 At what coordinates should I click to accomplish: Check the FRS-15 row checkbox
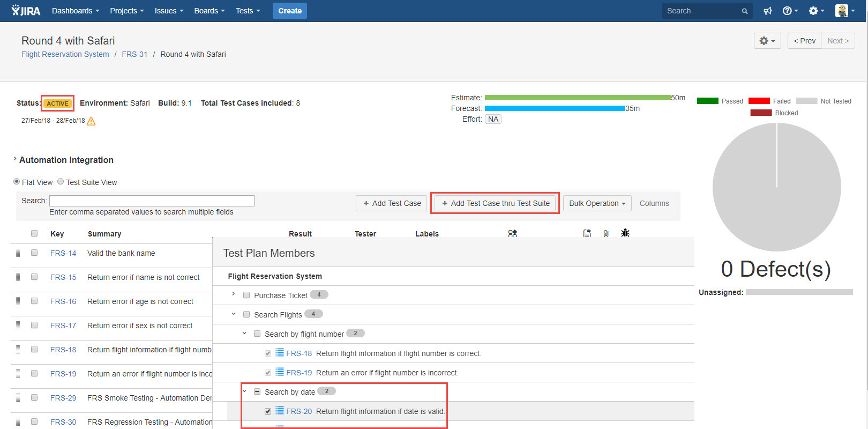click(x=34, y=277)
